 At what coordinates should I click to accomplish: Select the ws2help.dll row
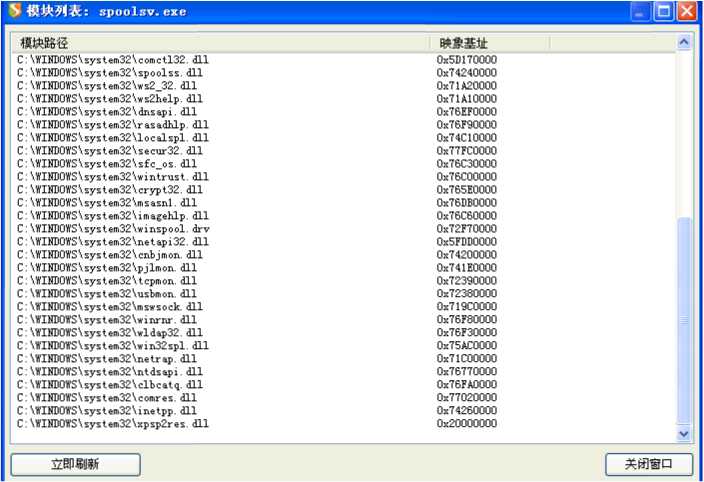tap(343, 99)
